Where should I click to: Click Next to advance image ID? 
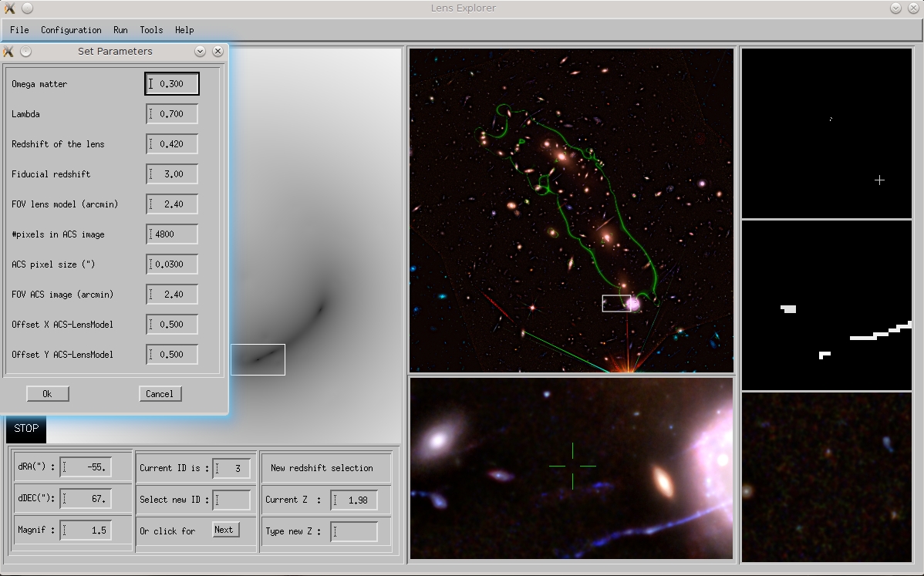(x=225, y=530)
